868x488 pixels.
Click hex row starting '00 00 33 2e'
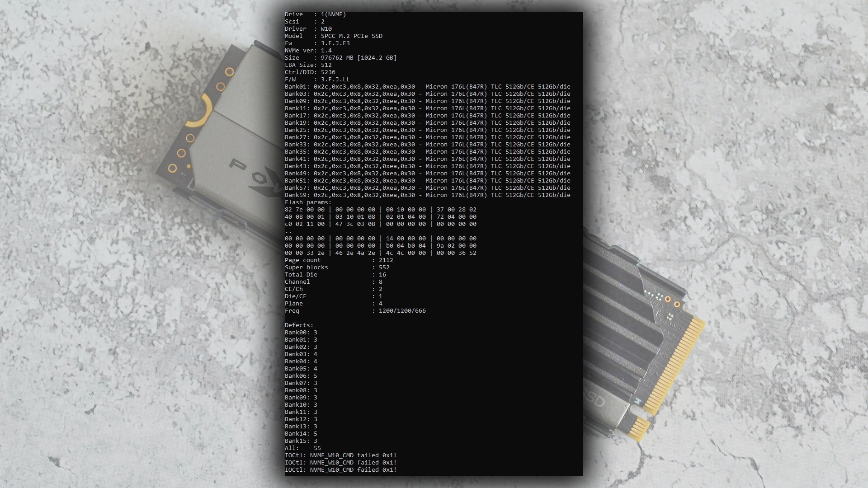pyautogui.click(x=381, y=253)
